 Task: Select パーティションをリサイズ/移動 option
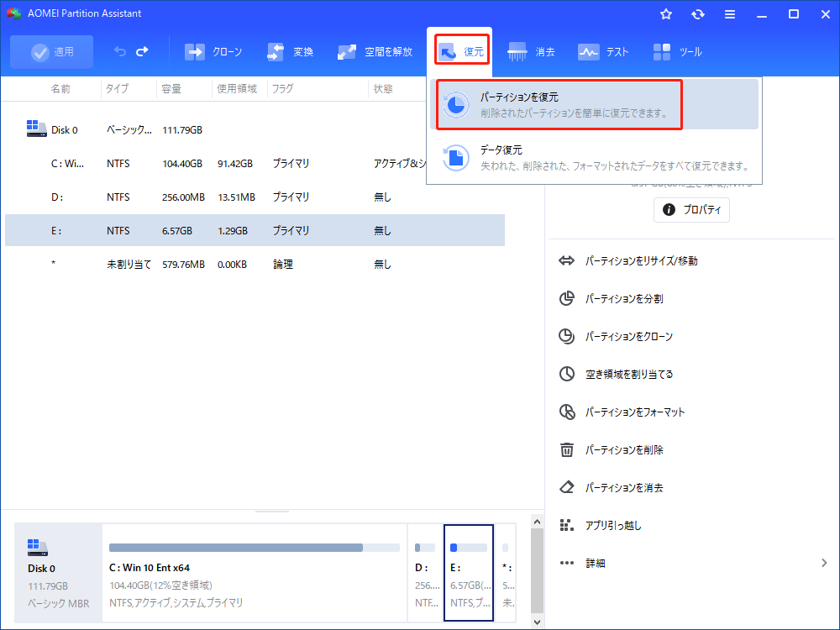(641, 261)
